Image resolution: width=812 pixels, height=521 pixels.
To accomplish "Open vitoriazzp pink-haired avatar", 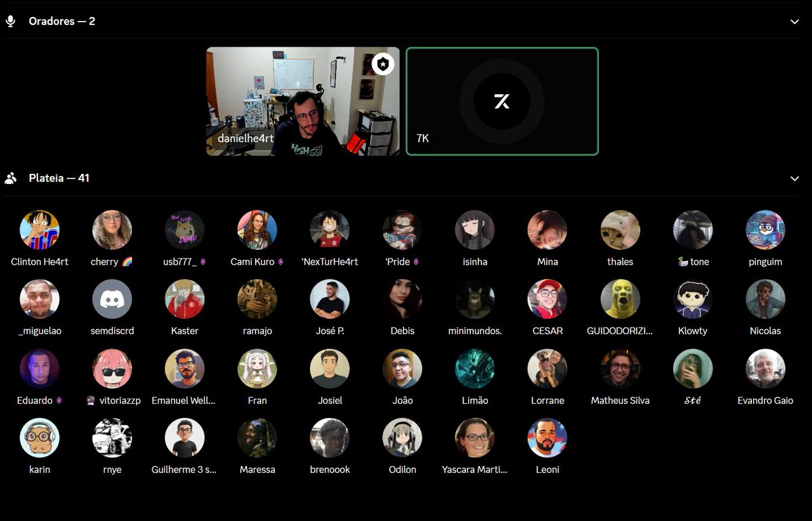I will pyautogui.click(x=112, y=369).
